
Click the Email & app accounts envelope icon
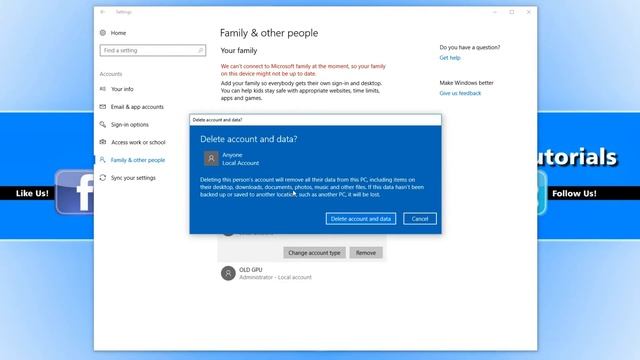tap(103, 107)
